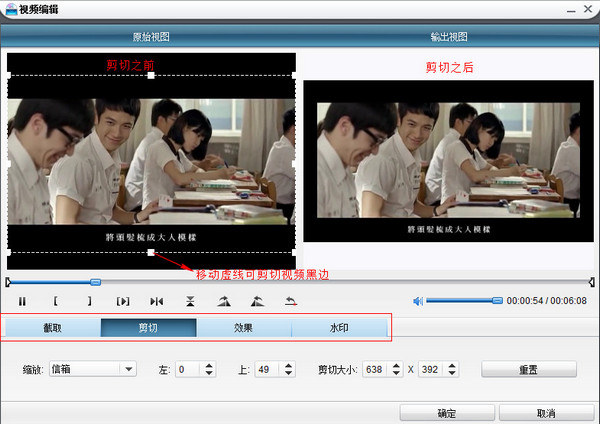The image size is (600, 424).
Task: Click the 原始视图 header label
Action: [151, 37]
